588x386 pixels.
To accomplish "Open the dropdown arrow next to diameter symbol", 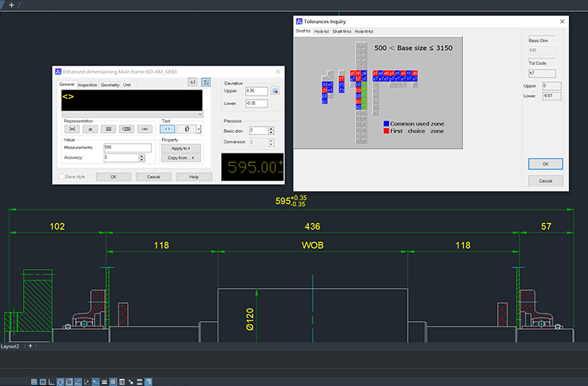I will [x=199, y=128].
